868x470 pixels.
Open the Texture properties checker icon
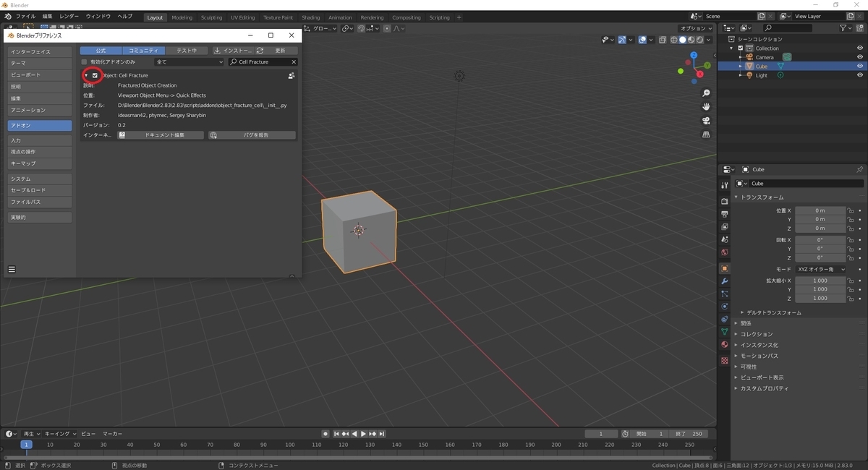click(x=724, y=360)
